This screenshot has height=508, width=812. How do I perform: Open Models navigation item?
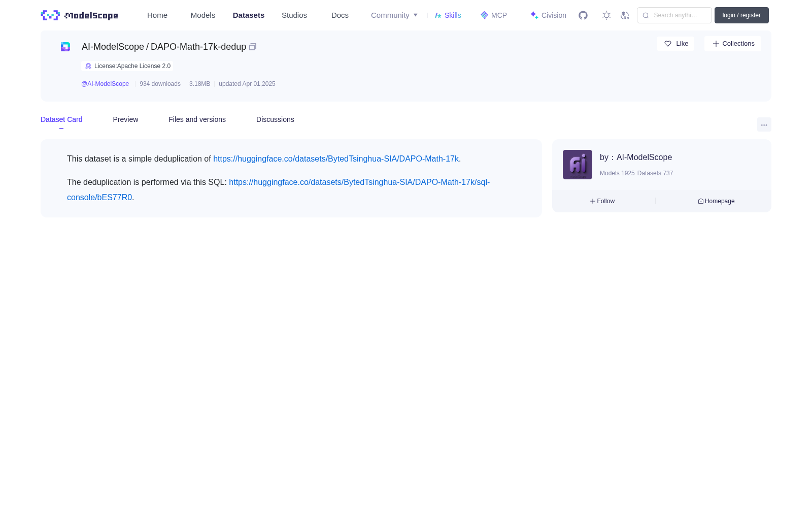point(203,15)
